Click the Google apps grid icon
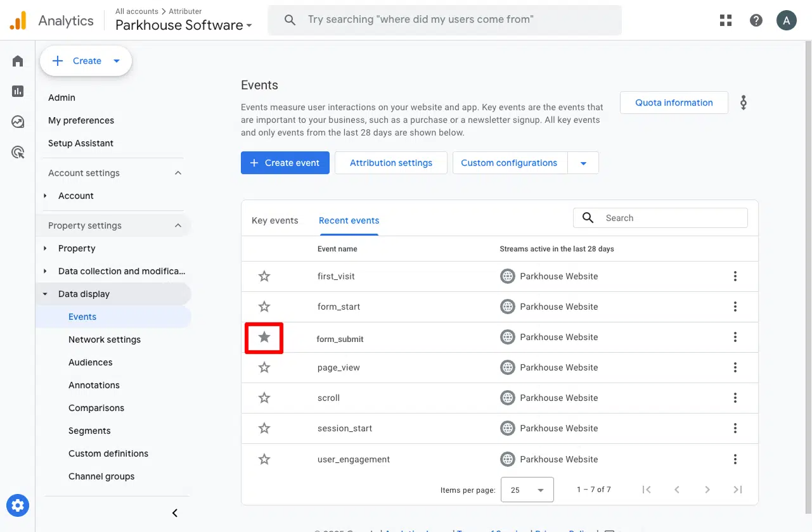This screenshot has height=532, width=812. (x=725, y=20)
